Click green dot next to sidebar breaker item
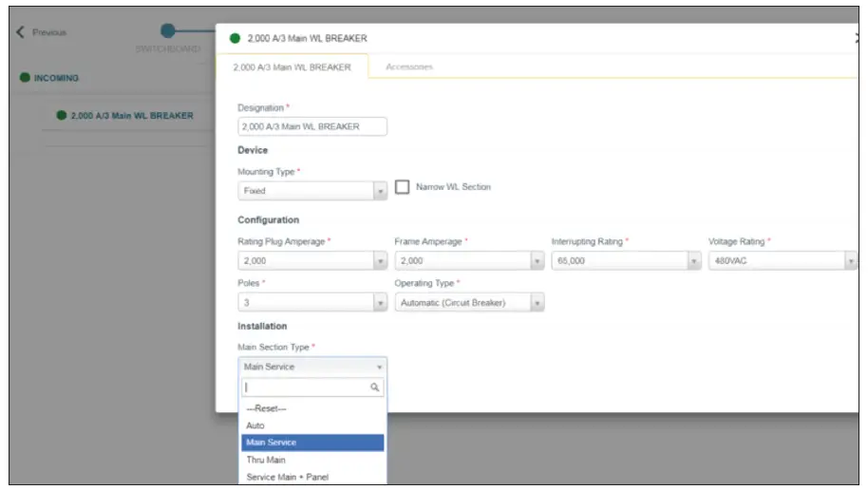The image size is (868, 490). (62, 116)
